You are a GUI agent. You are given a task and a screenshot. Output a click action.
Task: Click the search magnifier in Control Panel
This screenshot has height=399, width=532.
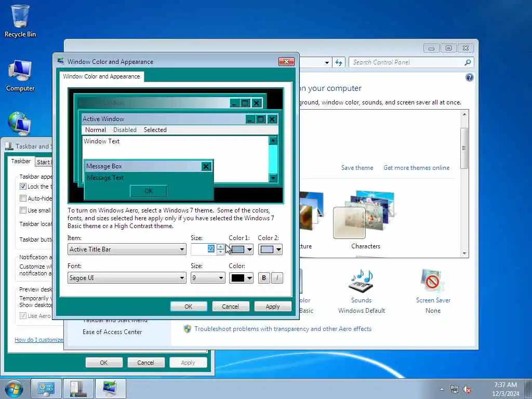[x=468, y=62]
